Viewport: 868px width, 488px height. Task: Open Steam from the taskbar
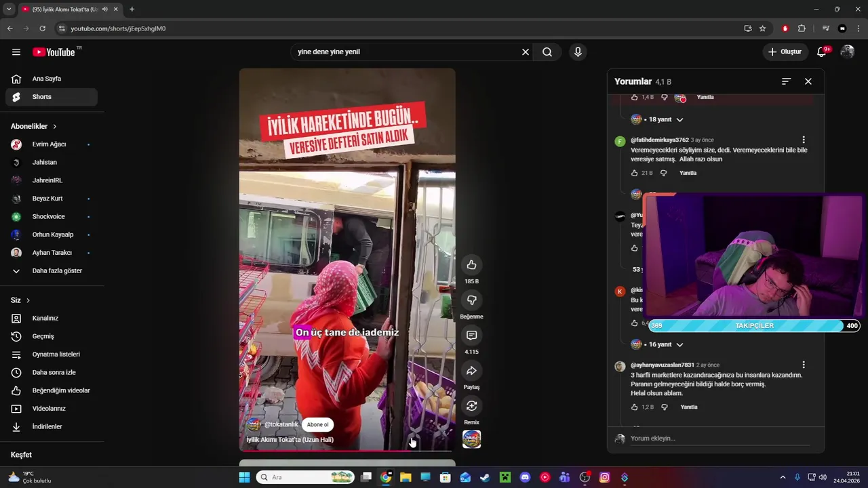point(485,477)
